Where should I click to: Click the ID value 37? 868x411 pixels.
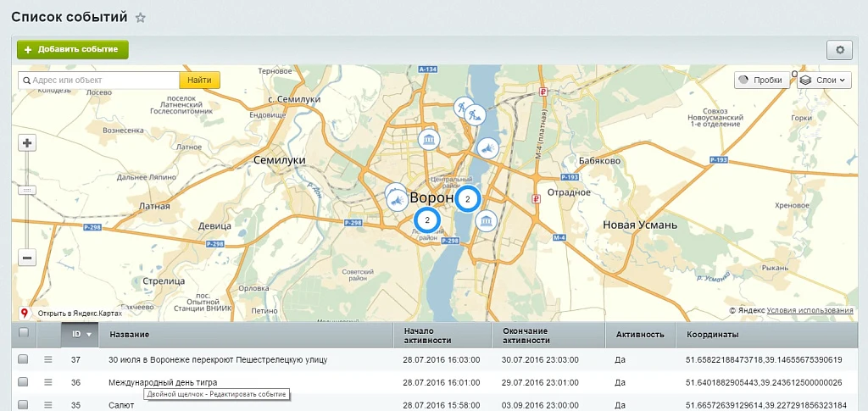coord(75,359)
